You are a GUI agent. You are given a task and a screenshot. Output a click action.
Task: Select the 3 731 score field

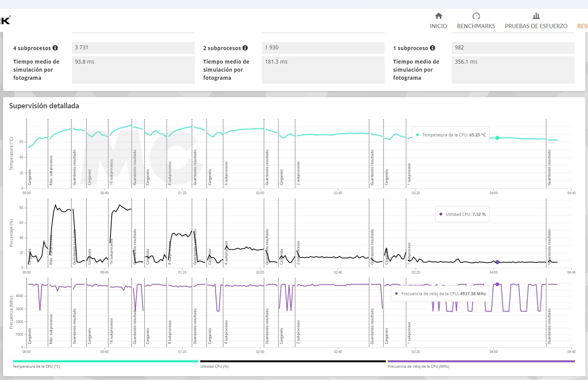point(133,48)
